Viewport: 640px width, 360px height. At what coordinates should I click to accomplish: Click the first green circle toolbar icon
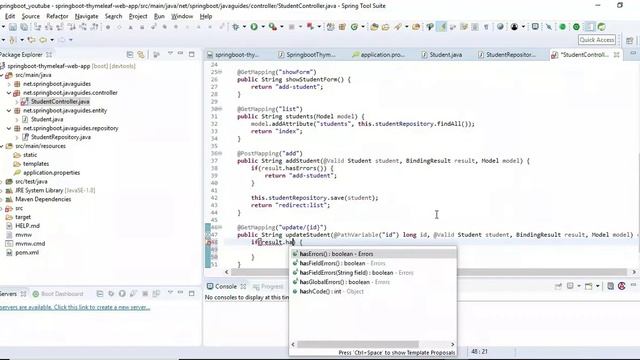562,27
